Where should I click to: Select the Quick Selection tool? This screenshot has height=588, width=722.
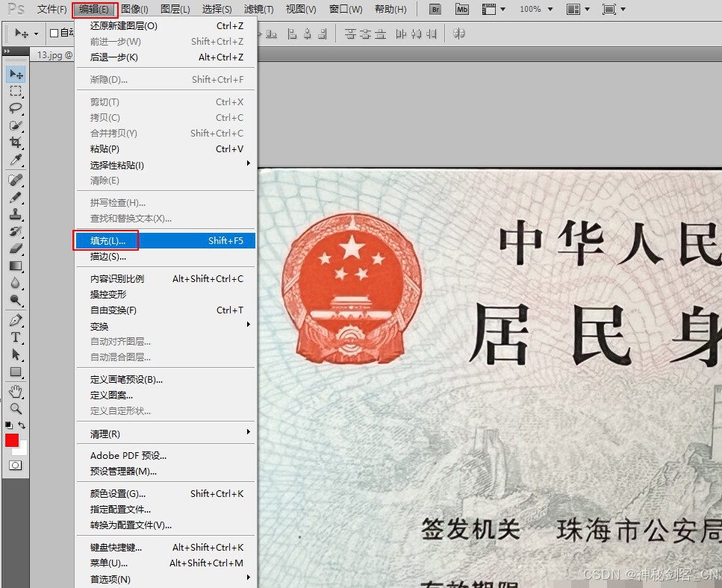click(16, 125)
